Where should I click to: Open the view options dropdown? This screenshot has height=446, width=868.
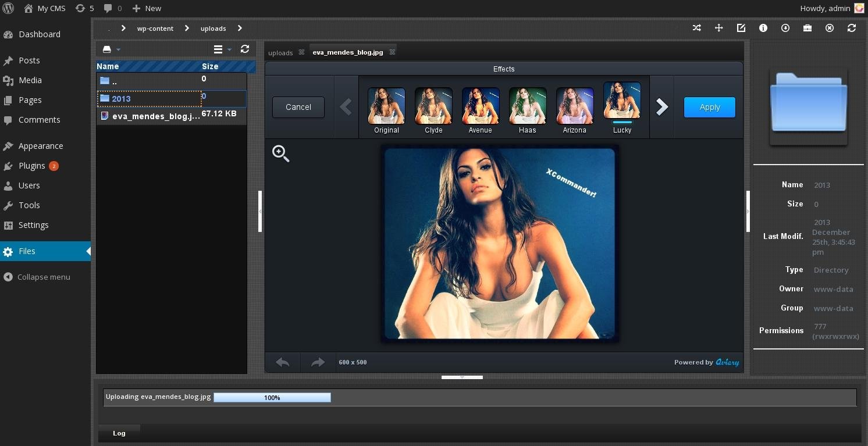pos(221,49)
